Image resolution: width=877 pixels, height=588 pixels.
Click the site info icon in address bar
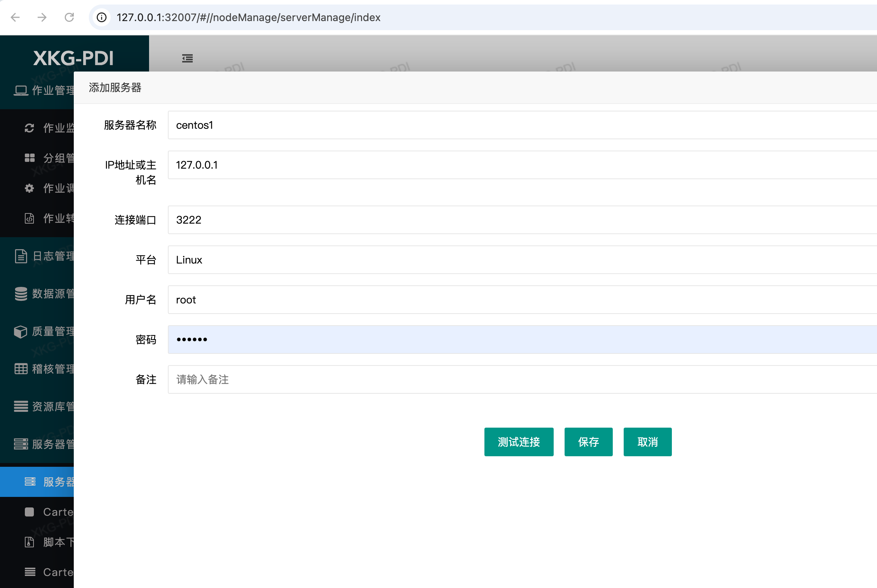coord(102,17)
